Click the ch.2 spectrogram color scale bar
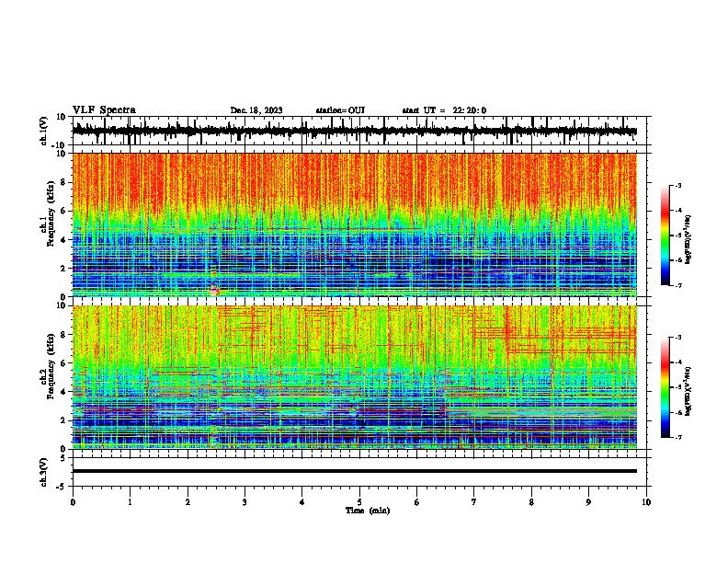728x563 pixels. tap(665, 387)
